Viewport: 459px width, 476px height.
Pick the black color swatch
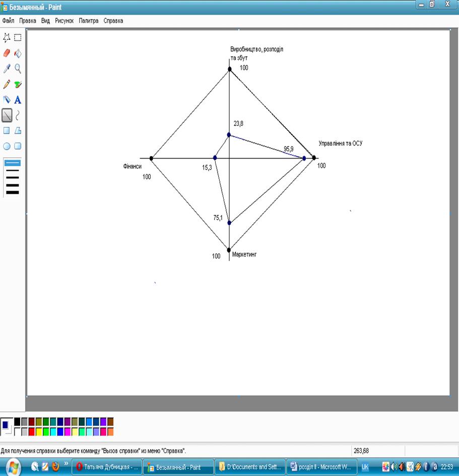tap(17, 422)
